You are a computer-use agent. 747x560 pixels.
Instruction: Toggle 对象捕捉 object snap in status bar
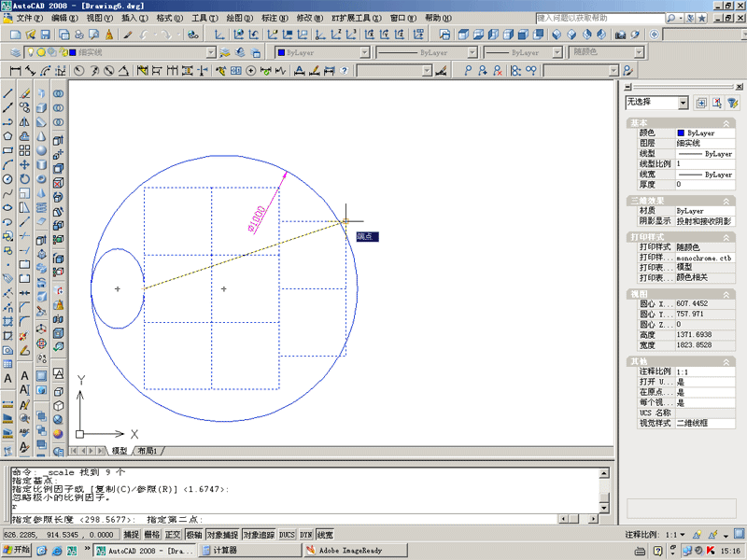(222, 535)
